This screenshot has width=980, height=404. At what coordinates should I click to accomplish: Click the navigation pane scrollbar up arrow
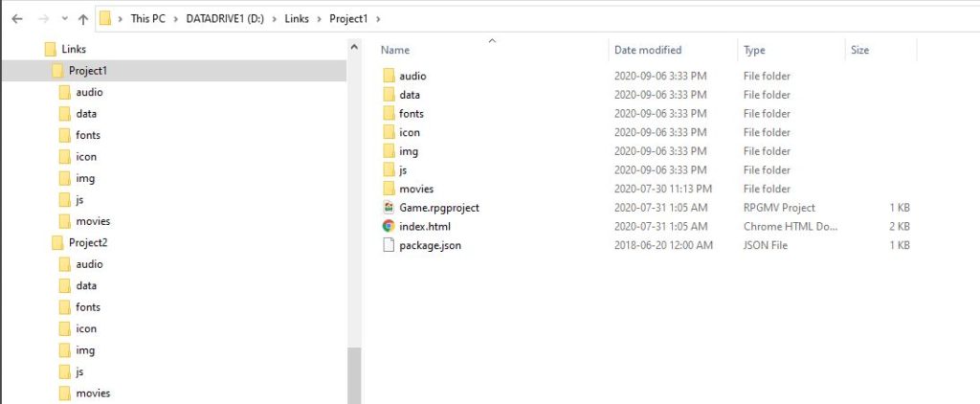354,48
